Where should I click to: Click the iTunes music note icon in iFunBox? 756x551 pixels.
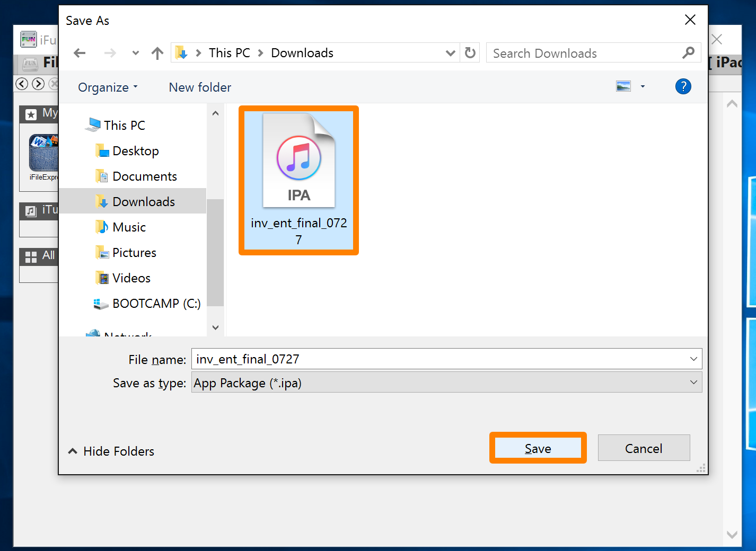click(x=31, y=211)
